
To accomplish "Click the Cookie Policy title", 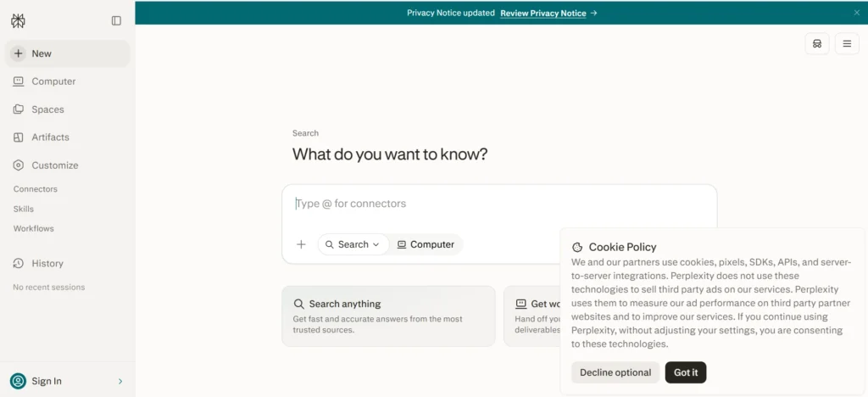I will coord(623,247).
